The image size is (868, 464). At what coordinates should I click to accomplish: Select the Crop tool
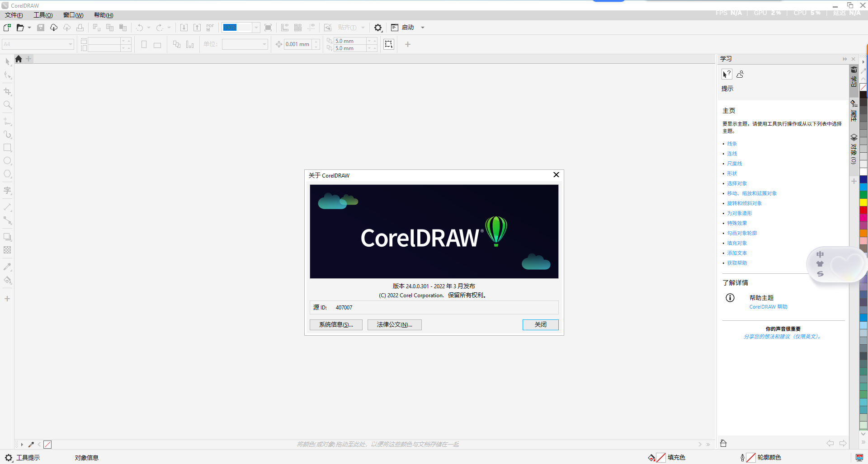click(7, 91)
